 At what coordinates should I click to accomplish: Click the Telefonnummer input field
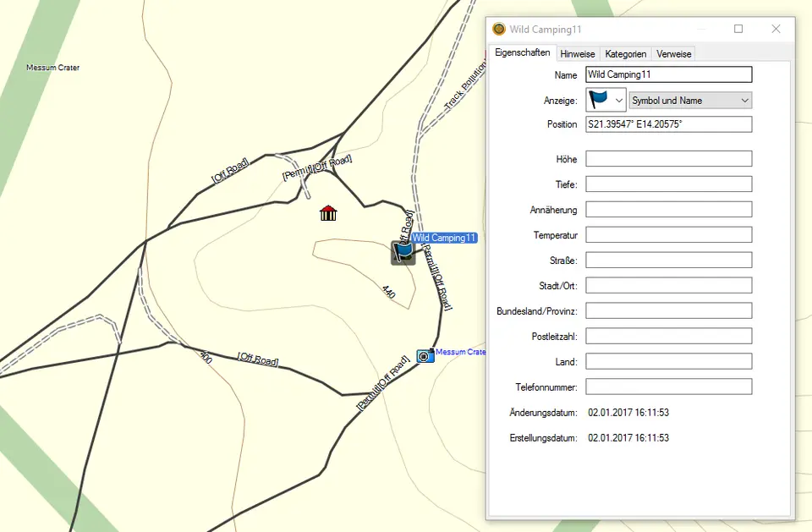click(x=668, y=387)
